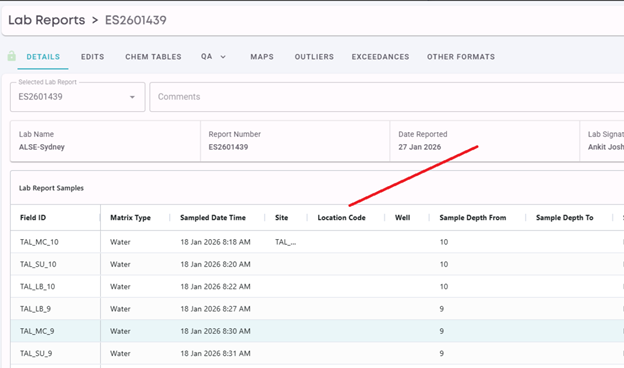This screenshot has height=368, width=624.
Task: Select the TAL_LB_9 sample row
Action: [317, 309]
